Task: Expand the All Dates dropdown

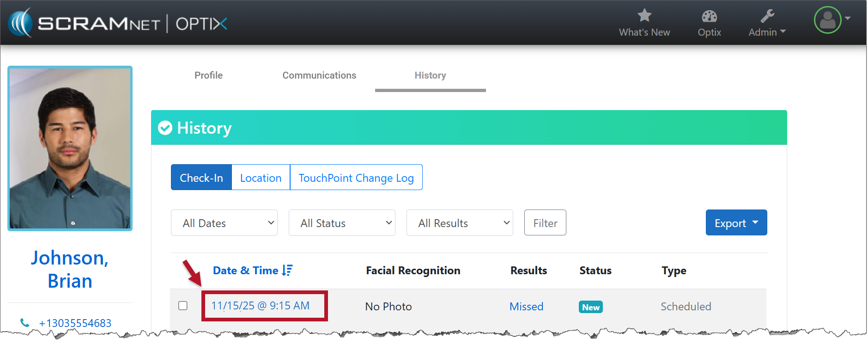Action: pos(224,223)
